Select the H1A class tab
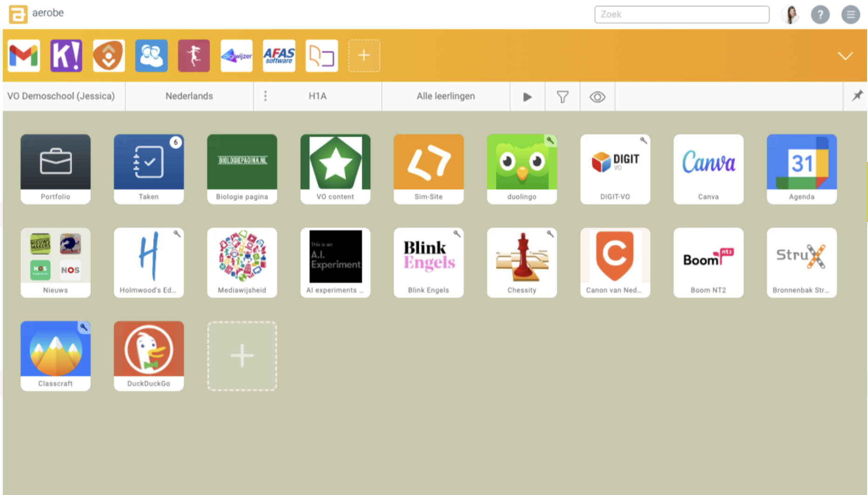Screen dimensions: 868x495 point(318,96)
